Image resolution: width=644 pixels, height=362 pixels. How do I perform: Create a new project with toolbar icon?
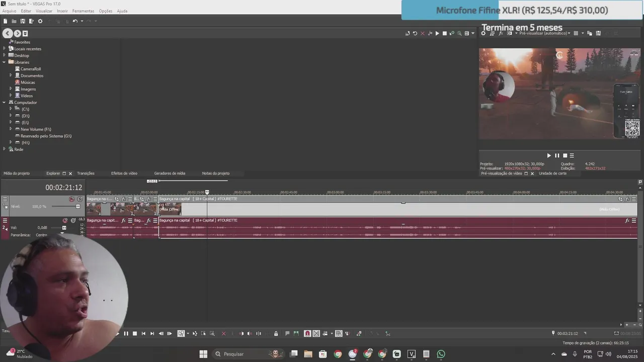(x=5, y=21)
